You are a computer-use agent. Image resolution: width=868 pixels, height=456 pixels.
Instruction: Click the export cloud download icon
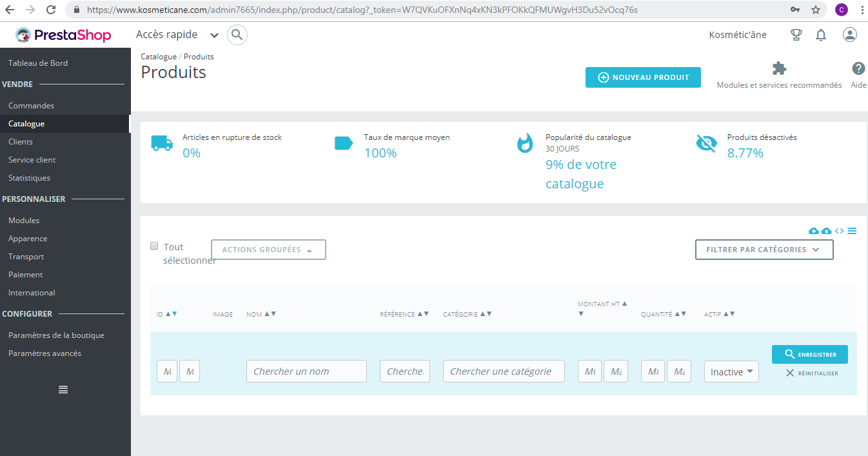click(827, 231)
